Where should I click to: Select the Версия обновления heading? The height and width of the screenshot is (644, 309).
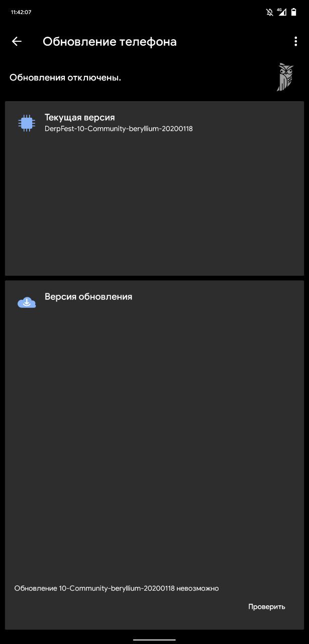point(88,297)
